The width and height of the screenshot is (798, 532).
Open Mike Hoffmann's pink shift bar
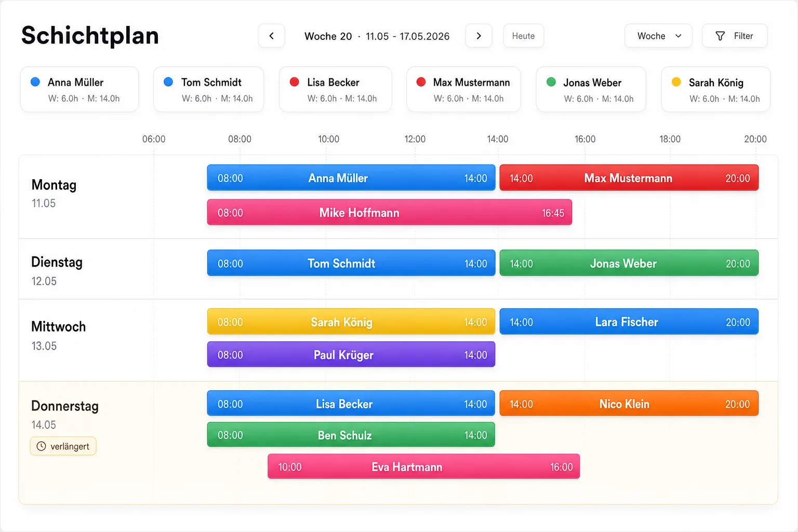(390, 212)
